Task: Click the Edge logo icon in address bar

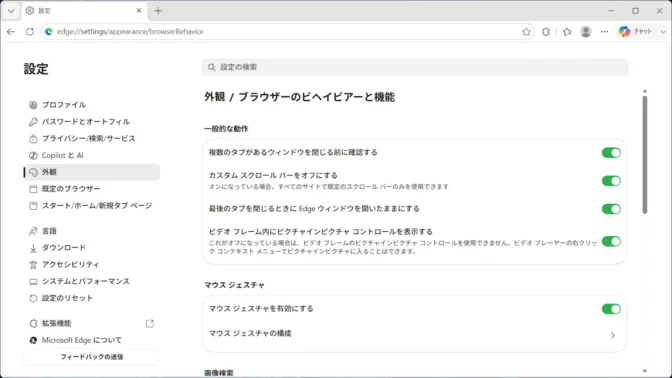Action: [x=49, y=32]
